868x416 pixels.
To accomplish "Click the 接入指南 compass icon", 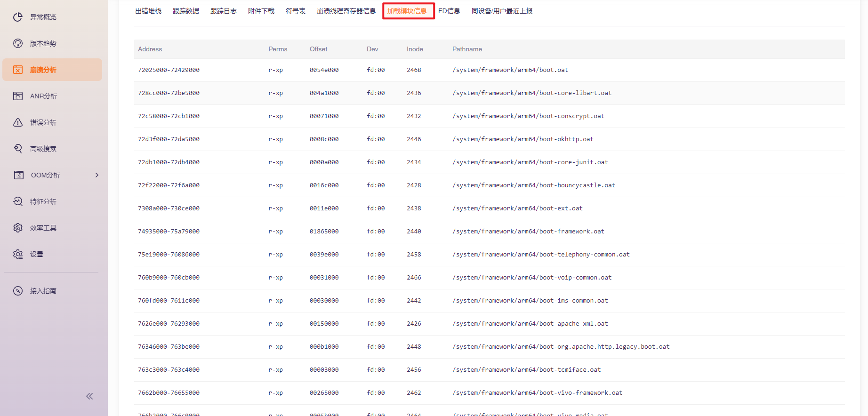I will [x=18, y=291].
